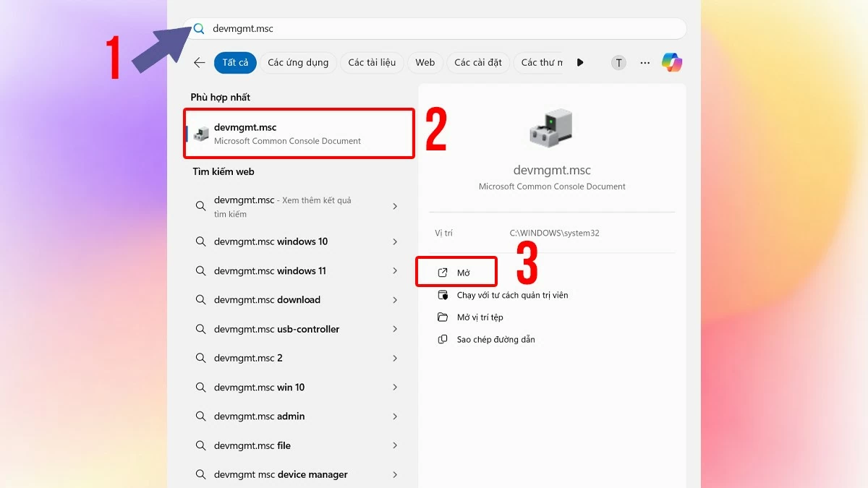Click the user account icon labeled T

click(x=618, y=63)
